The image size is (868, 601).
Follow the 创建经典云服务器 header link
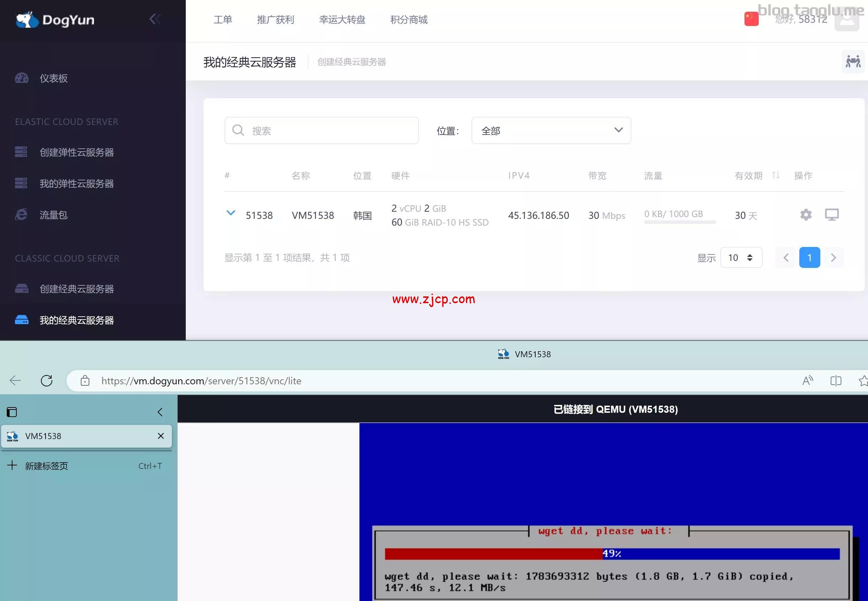[x=352, y=62]
